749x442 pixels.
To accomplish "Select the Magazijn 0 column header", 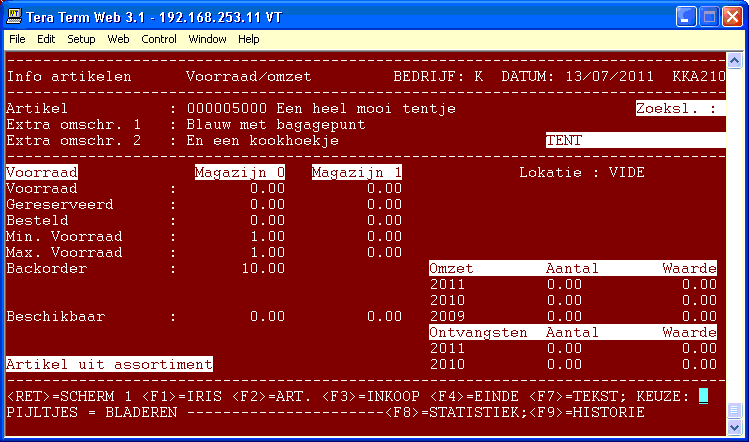I will coord(240,172).
